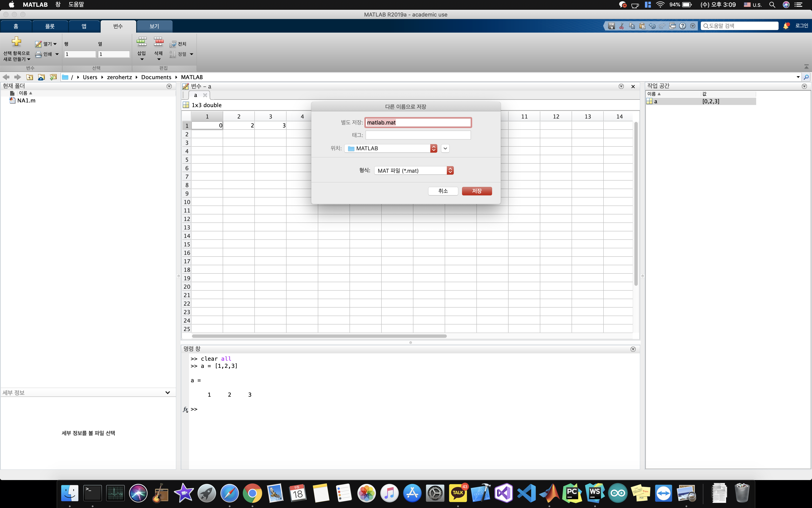Expand the 인쇄 (print) dropdown arrow

(x=57, y=54)
